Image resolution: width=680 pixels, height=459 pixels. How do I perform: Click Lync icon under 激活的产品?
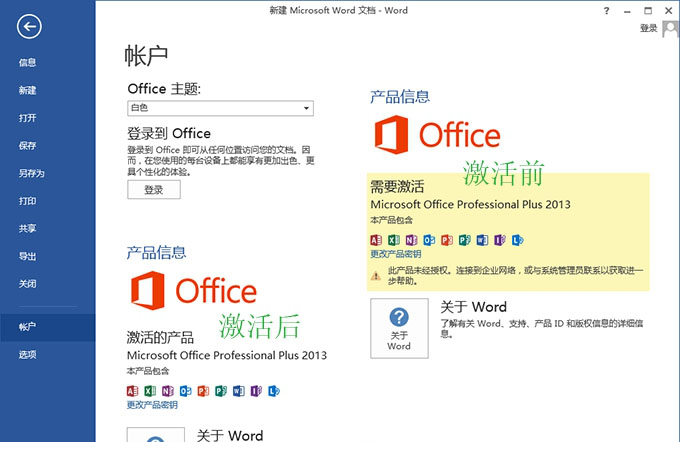(x=274, y=391)
